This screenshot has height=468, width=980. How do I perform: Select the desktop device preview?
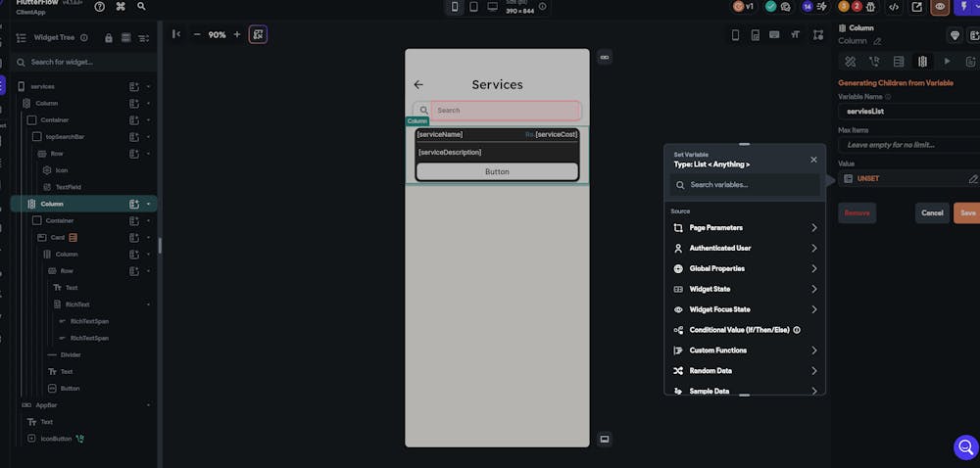point(493,7)
